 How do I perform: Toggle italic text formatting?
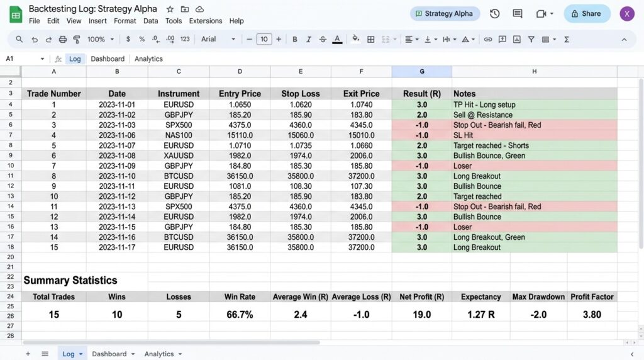pyautogui.click(x=308, y=39)
